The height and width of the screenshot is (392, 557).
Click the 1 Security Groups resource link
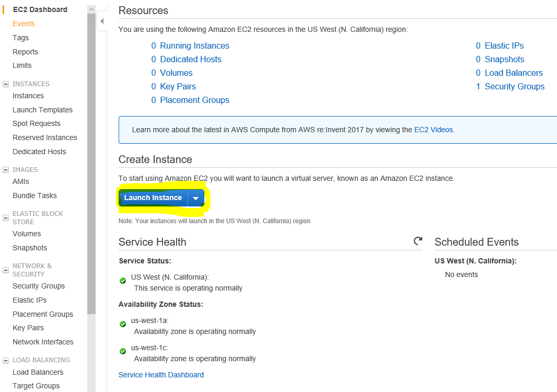pos(510,86)
